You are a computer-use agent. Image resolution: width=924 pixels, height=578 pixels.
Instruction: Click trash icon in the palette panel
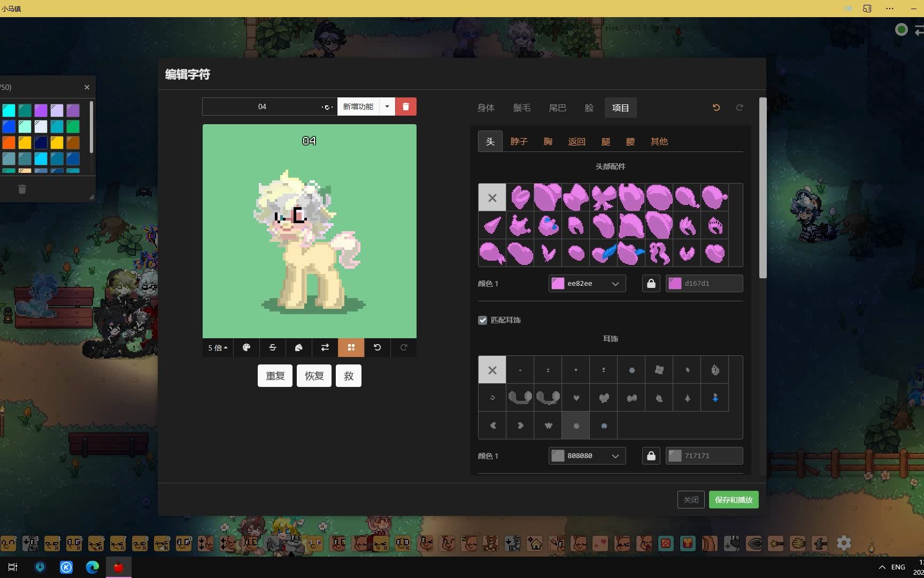22,189
